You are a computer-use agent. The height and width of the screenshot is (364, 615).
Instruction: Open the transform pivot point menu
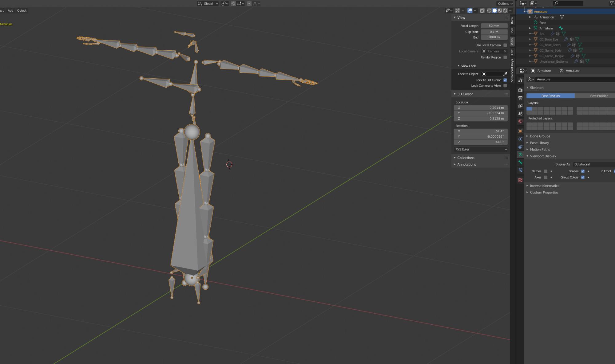(224, 4)
